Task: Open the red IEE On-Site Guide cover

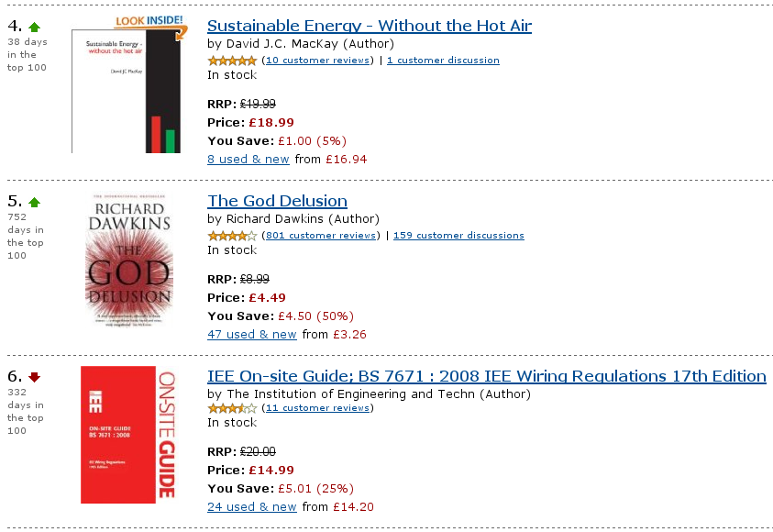Action: pyautogui.click(x=128, y=435)
